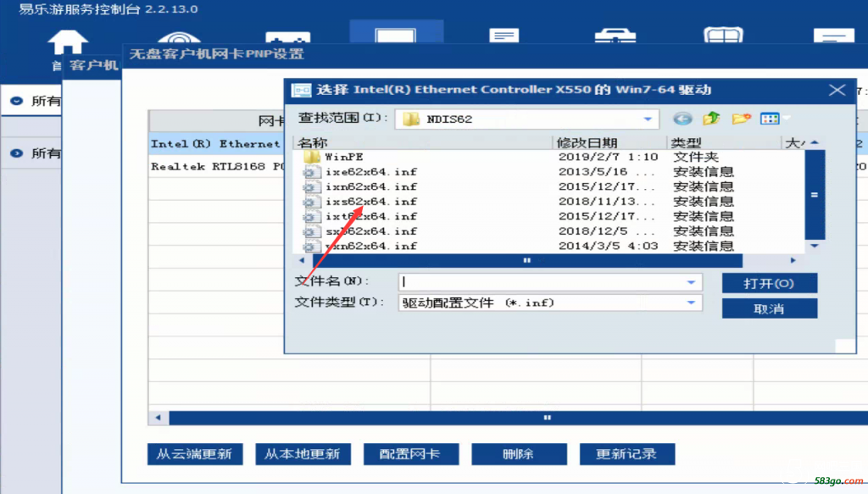Open the WinPE folder
The height and width of the screenshot is (494, 868).
[x=344, y=157]
